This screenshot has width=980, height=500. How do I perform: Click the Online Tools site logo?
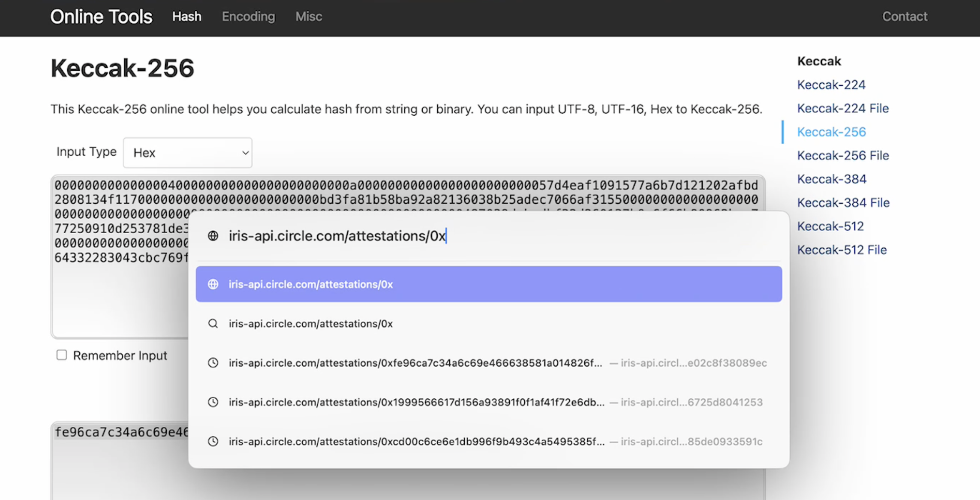click(x=101, y=17)
